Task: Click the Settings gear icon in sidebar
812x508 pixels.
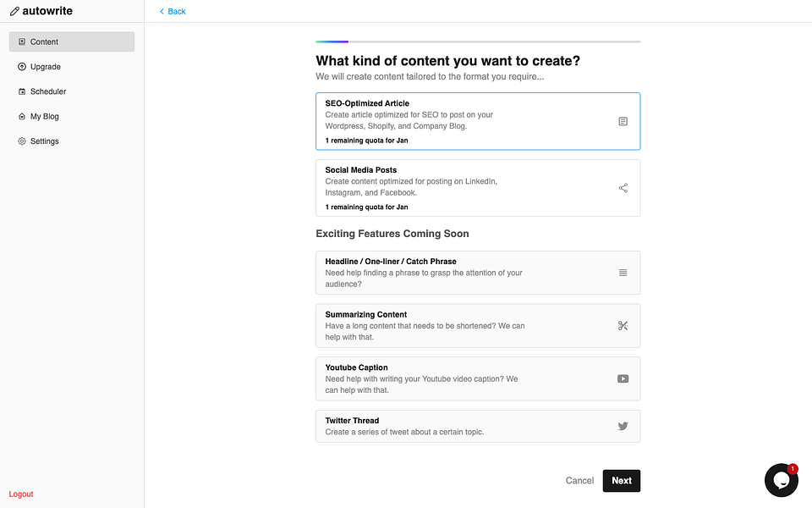Action: click(x=22, y=141)
